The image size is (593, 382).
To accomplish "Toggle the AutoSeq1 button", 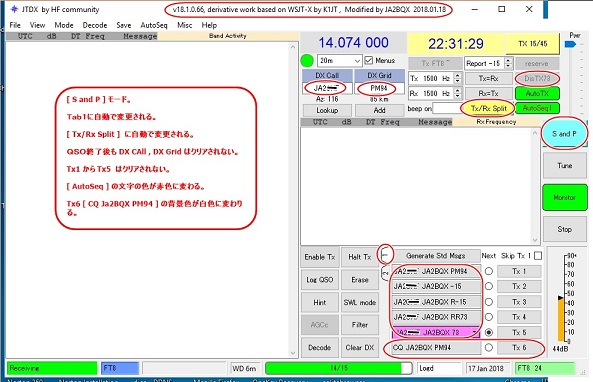I will tap(537, 108).
